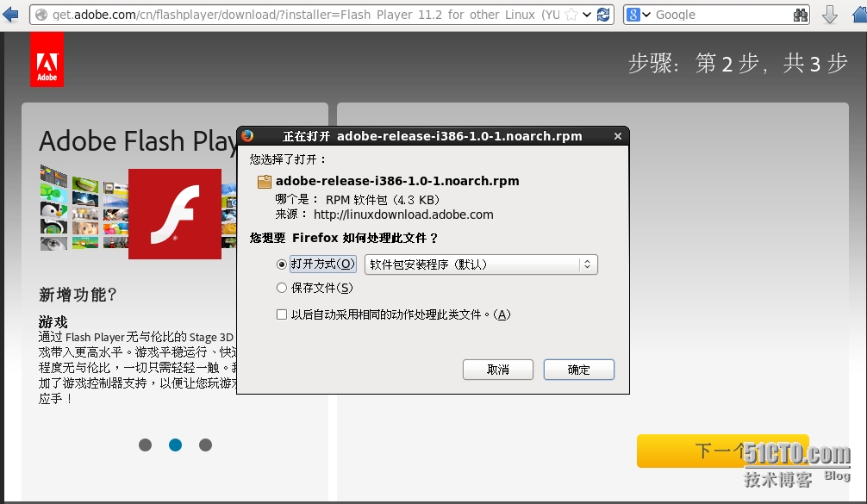
Task: Close the download dialog with X
Action: [618, 136]
